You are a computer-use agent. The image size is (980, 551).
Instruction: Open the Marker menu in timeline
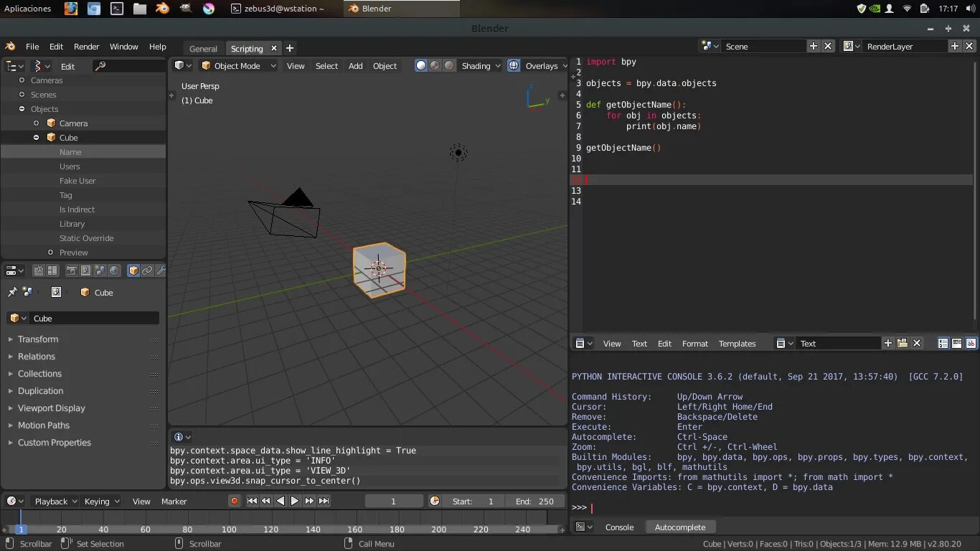(174, 501)
